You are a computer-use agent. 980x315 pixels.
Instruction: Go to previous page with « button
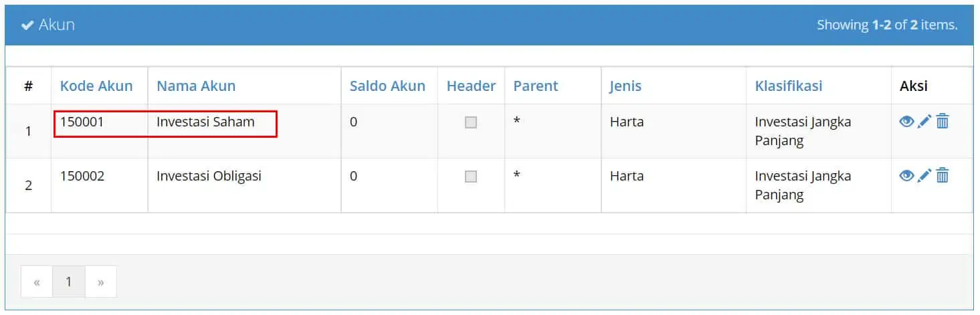(37, 282)
